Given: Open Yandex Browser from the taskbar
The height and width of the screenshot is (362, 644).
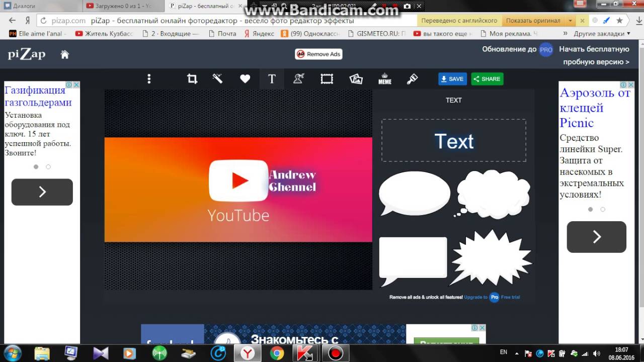Looking at the screenshot, I should (247, 353).
